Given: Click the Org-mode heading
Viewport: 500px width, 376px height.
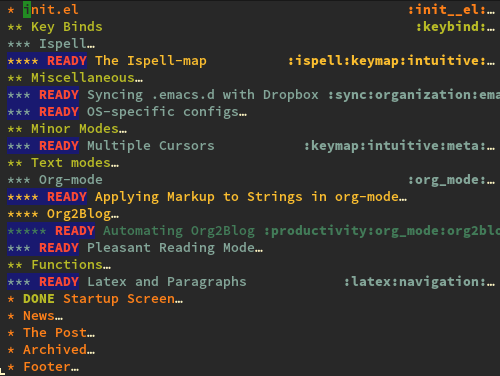Looking at the screenshot, I should click(x=71, y=180).
